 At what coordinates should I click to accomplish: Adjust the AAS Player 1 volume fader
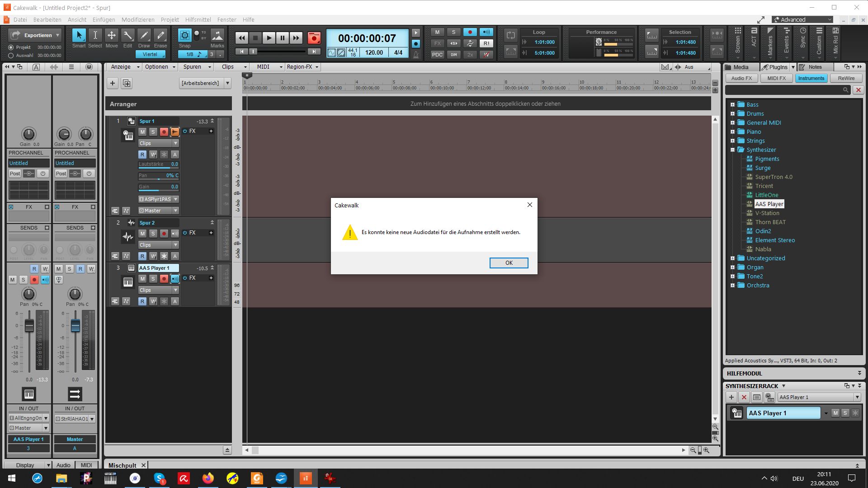coord(29,326)
